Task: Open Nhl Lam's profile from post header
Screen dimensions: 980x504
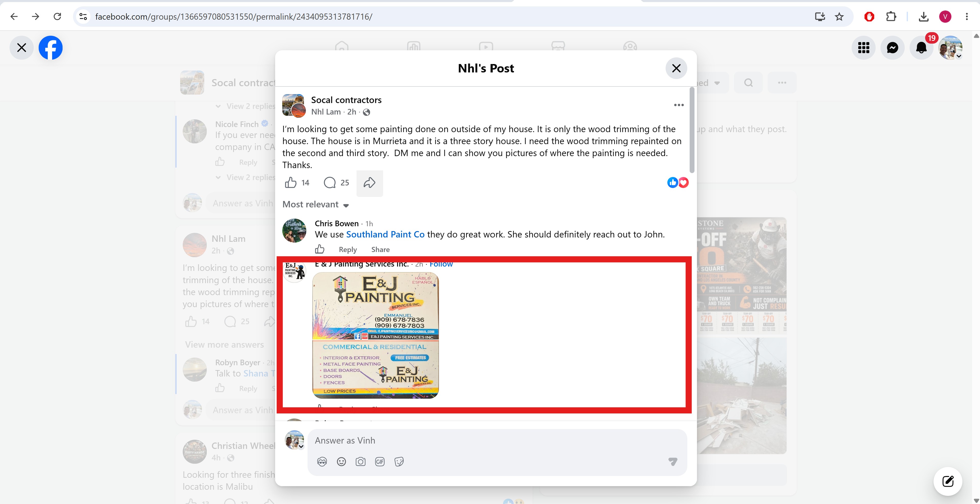Action: [326, 112]
